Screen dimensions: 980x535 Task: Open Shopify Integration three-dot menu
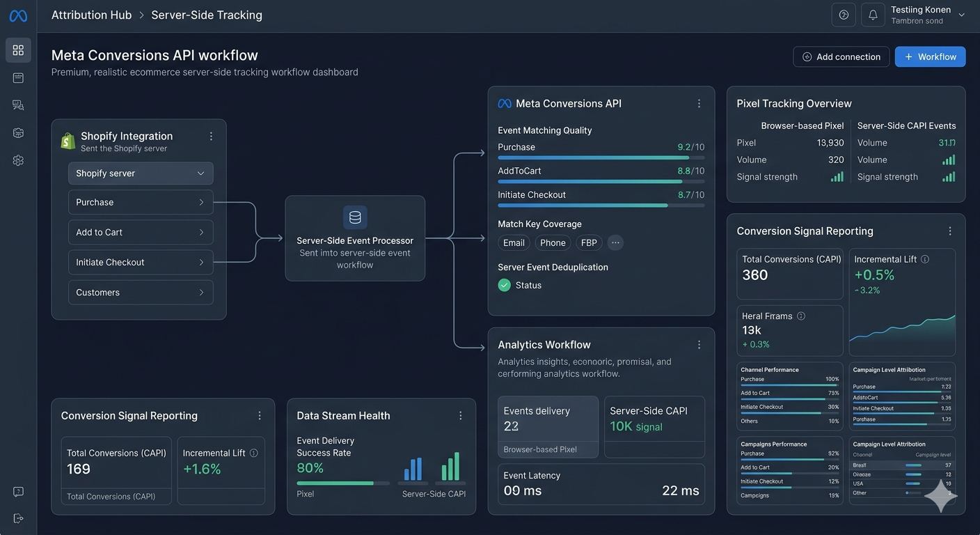(x=211, y=137)
